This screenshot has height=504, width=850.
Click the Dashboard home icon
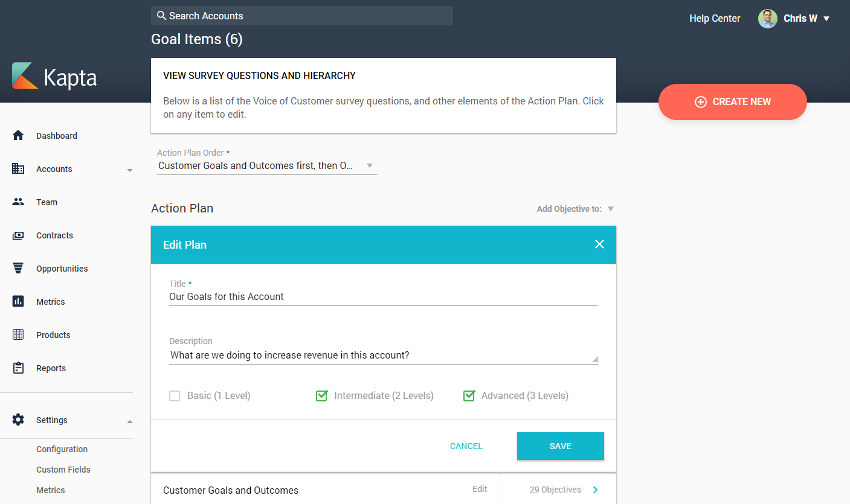pos(18,136)
